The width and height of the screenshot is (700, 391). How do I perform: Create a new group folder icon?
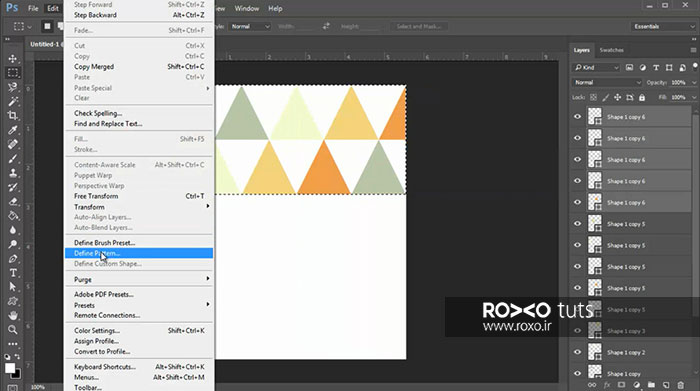point(651,385)
